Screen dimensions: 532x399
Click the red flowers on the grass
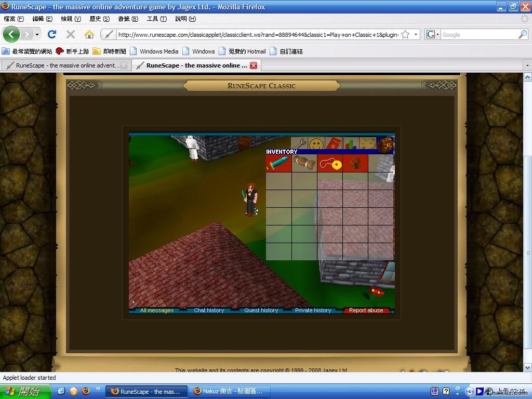(377, 291)
